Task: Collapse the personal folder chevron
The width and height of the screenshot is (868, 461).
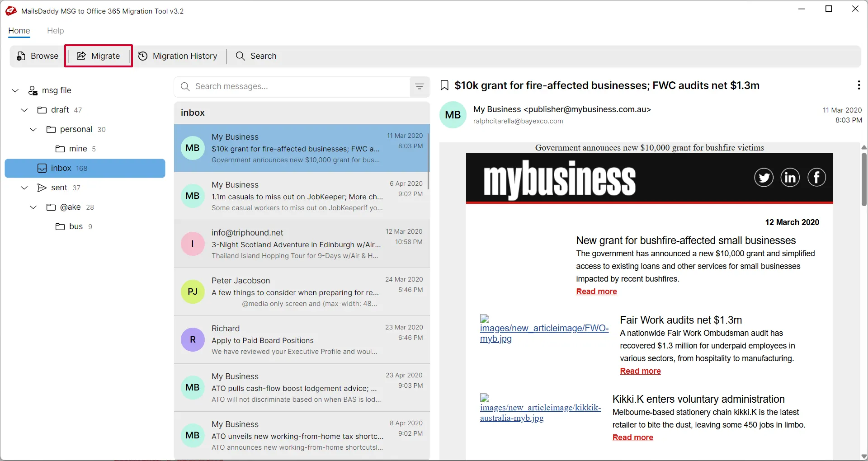Action: click(33, 129)
